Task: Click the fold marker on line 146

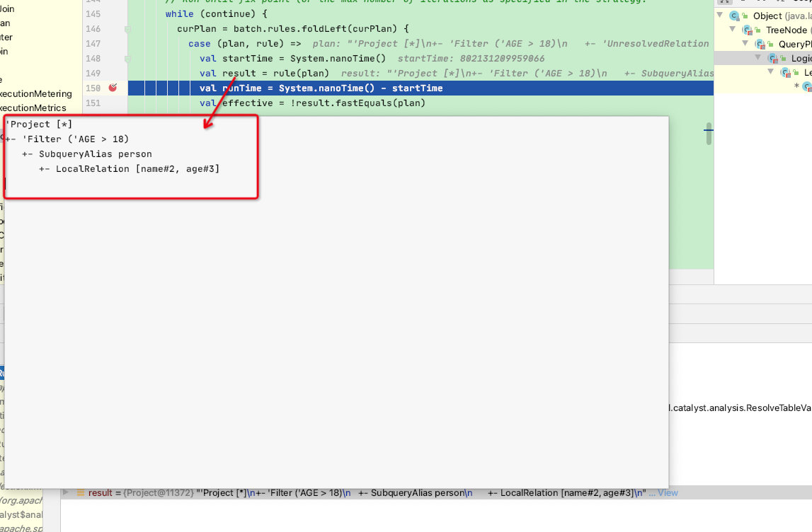Action: [x=127, y=30]
